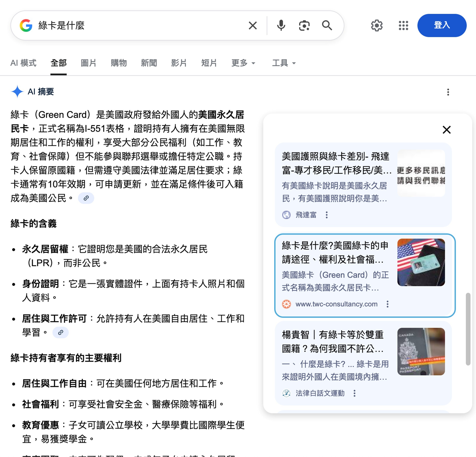Clear the search box text

tap(253, 25)
